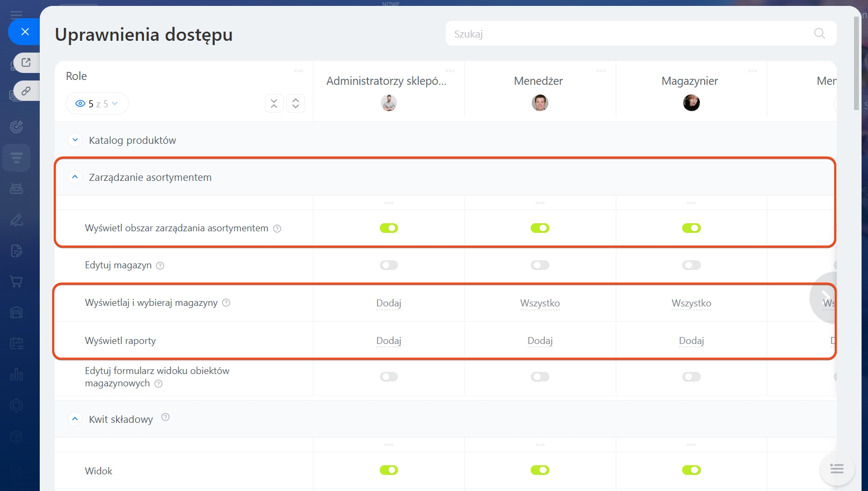Screen dimensions: 868x491
Task: Turn off Widok toggle for Magazynier
Action: [691, 470]
